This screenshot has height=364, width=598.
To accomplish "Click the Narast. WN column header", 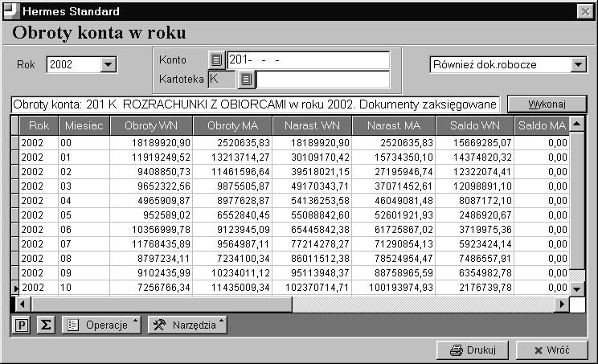I will pyautogui.click(x=313, y=125).
